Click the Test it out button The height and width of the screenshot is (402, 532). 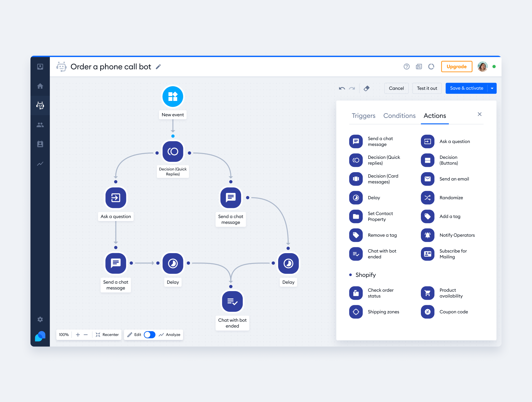[427, 88]
